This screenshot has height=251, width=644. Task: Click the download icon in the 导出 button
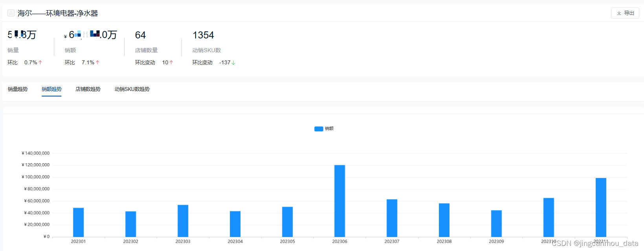[619, 13]
